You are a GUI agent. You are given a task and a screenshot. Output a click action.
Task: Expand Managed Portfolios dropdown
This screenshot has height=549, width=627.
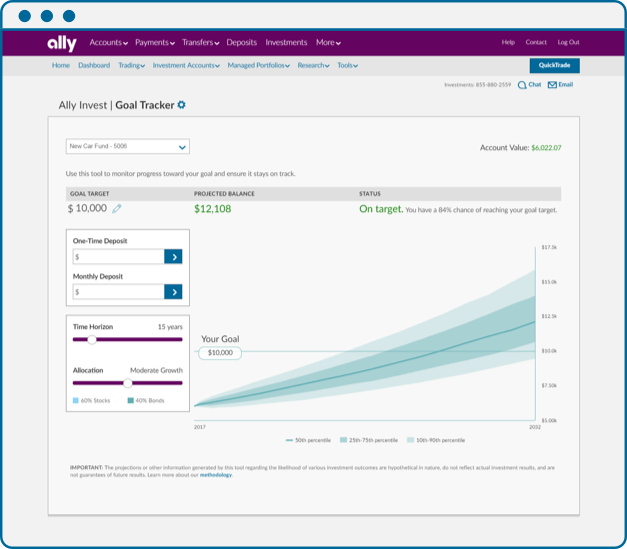point(258,65)
